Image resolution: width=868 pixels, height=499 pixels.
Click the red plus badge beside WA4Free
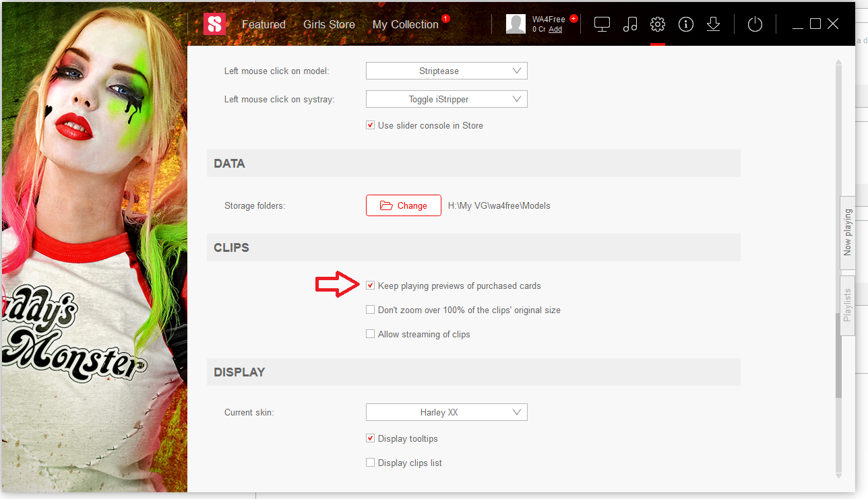573,19
